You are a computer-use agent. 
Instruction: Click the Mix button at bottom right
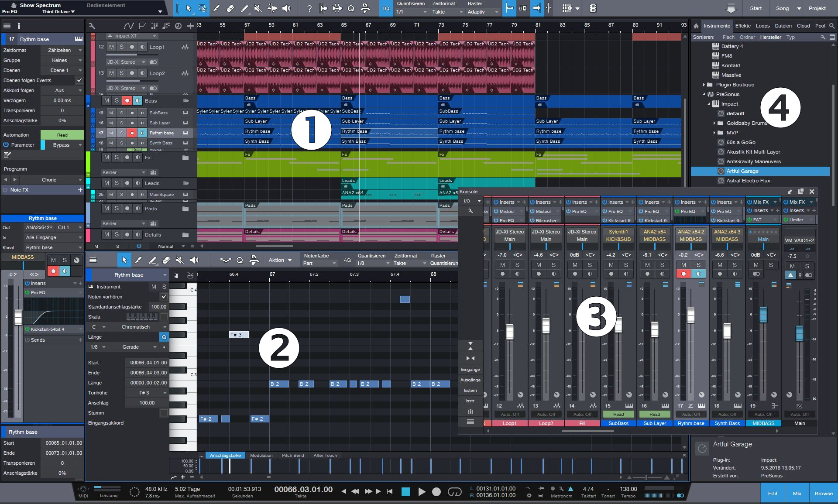[797, 494]
